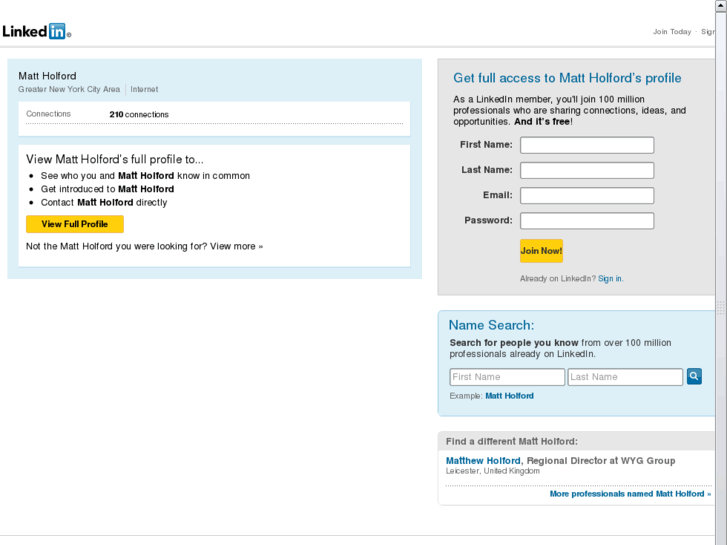
Task: Click the 'Matt Holford' profile name heading
Action: click(47, 76)
